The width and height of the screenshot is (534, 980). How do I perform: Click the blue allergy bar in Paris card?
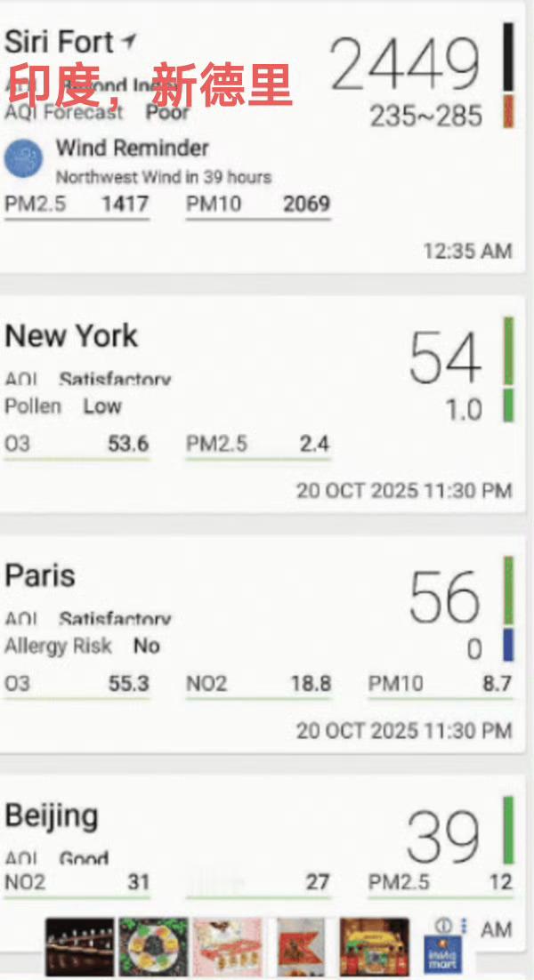508,645
